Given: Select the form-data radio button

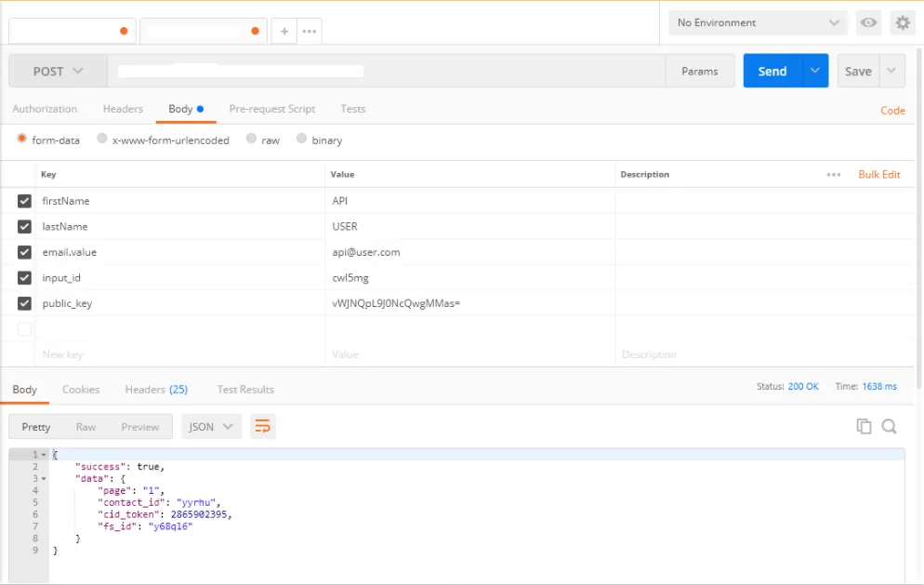Looking at the screenshot, I should click(21, 139).
